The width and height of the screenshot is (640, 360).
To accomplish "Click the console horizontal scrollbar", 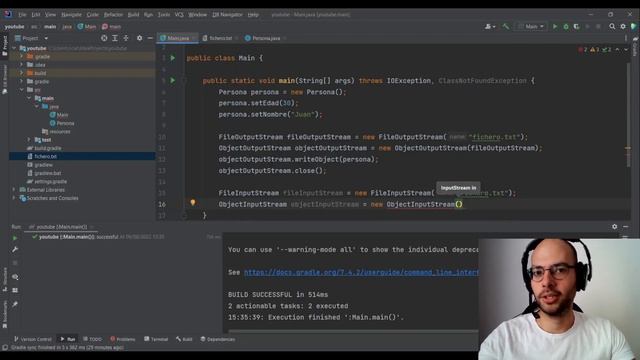I will pos(353,331).
